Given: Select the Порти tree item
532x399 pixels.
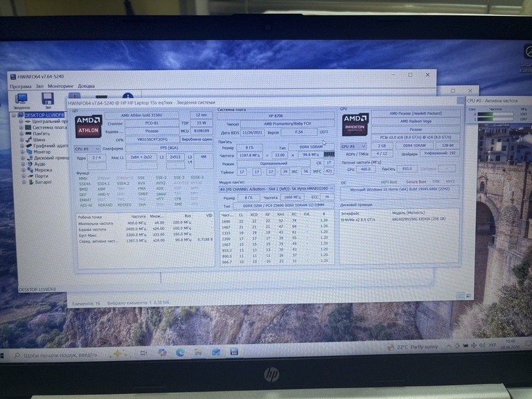Looking at the screenshot, I should pos(42,176).
